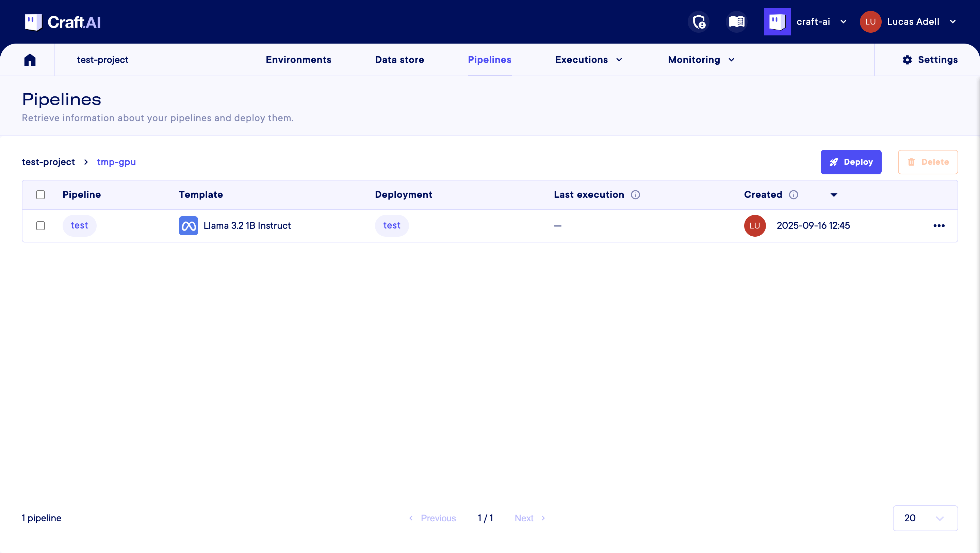Open the three-dots row actions menu

pos(939,226)
